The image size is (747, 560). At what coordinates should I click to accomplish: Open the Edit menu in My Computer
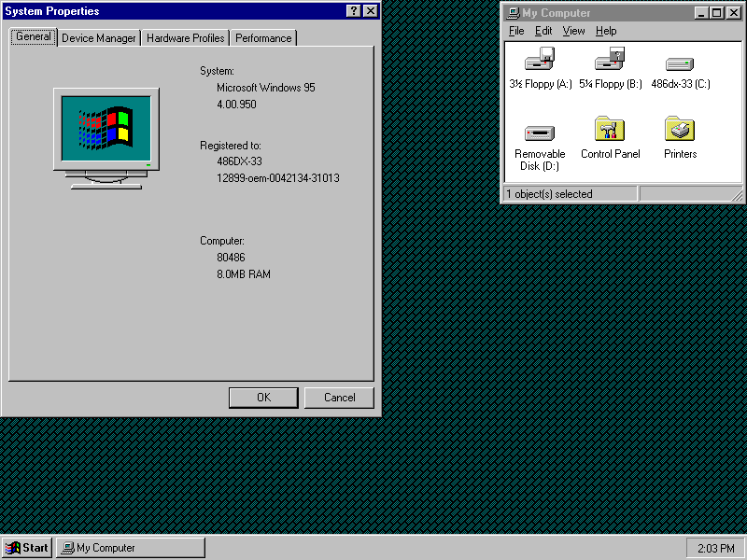(543, 31)
